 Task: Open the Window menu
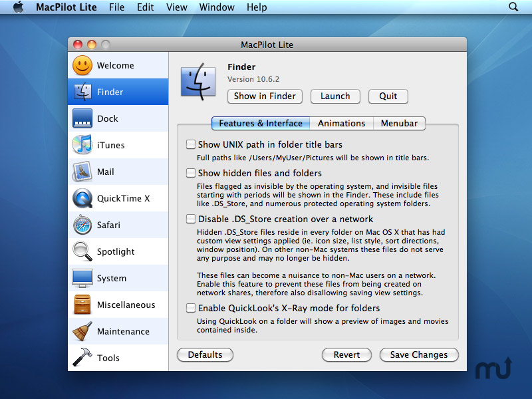217,7
